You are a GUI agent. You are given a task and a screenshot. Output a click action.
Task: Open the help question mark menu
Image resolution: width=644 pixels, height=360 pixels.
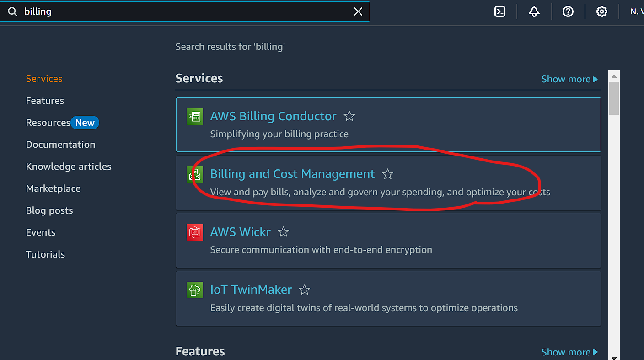pos(568,11)
